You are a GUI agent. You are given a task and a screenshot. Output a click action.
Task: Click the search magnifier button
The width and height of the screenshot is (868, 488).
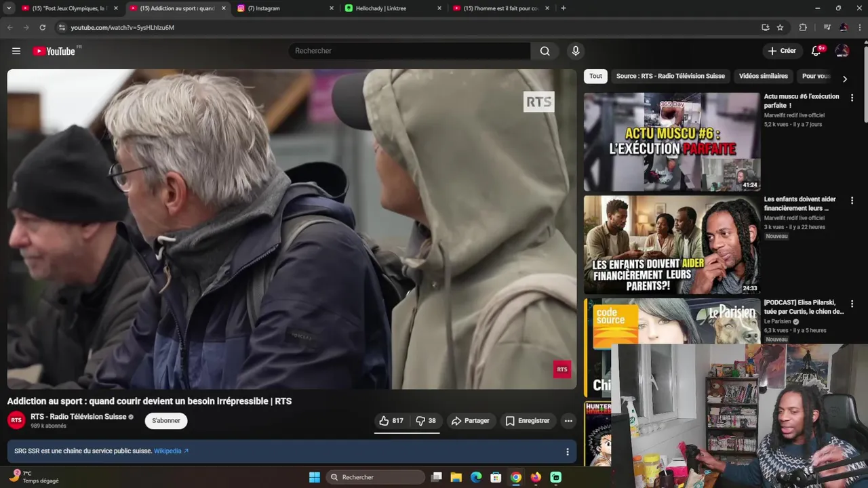[x=545, y=51]
